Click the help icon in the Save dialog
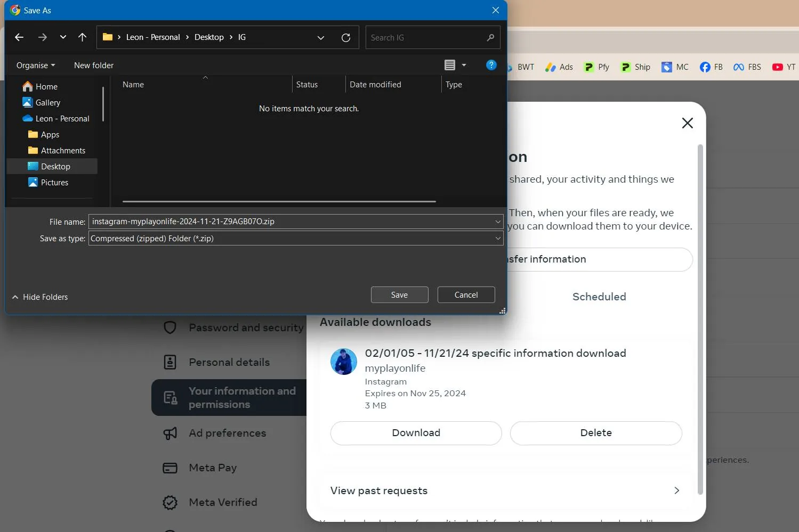This screenshot has height=532, width=799. click(x=491, y=65)
